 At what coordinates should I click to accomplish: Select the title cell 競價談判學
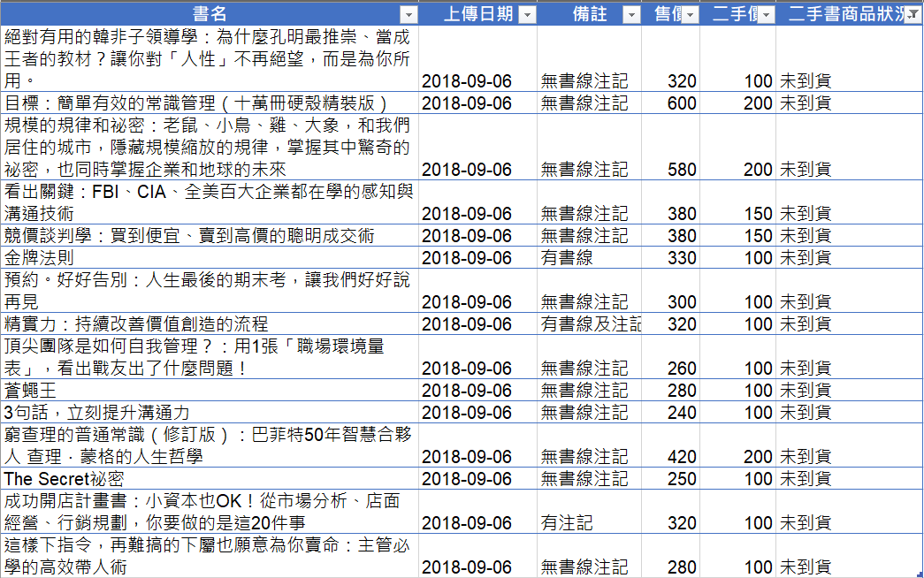[210, 236]
